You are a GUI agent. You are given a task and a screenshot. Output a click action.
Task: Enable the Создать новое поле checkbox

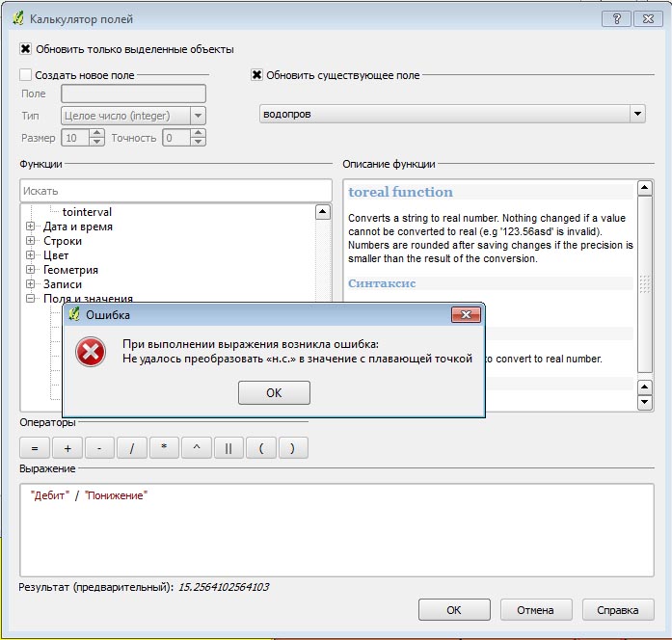click(25, 75)
